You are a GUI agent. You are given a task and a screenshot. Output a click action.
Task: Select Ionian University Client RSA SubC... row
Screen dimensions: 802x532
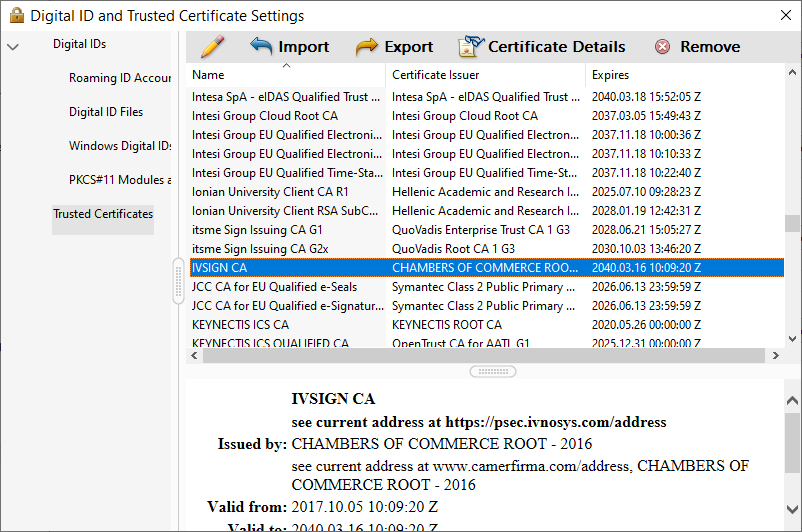[x=486, y=211]
